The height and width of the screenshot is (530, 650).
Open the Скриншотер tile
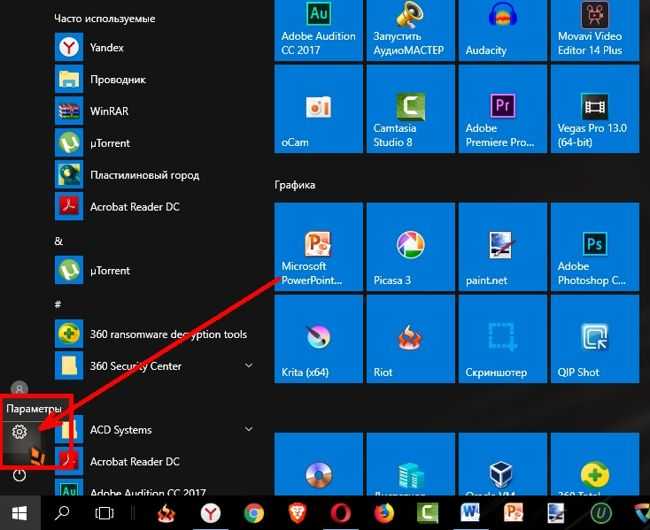tap(502, 339)
